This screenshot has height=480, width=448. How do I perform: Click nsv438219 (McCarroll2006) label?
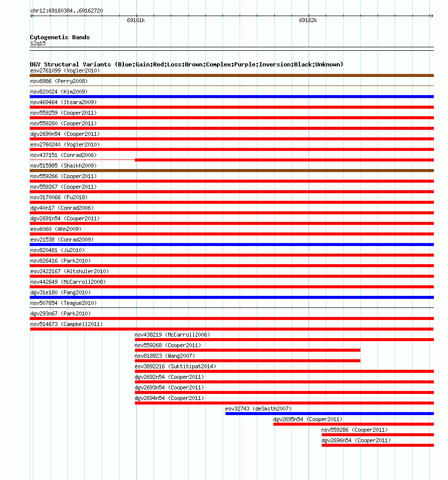pos(172,335)
